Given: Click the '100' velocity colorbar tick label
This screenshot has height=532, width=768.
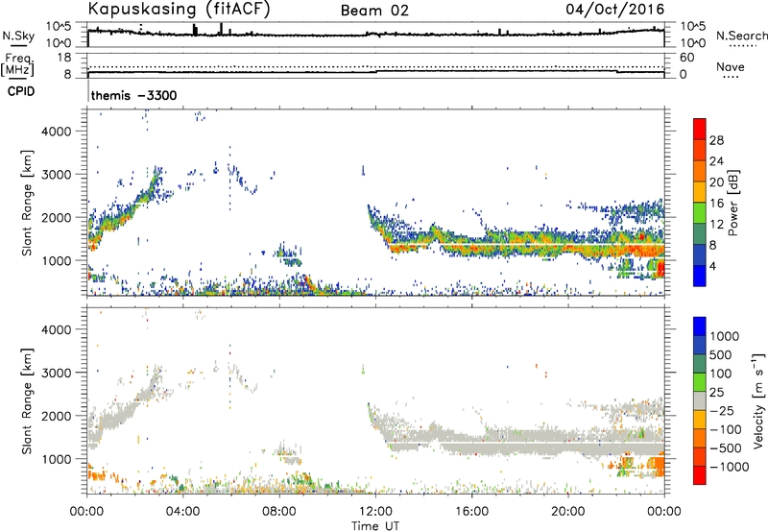Looking at the screenshot, I should [x=721, y=374].
